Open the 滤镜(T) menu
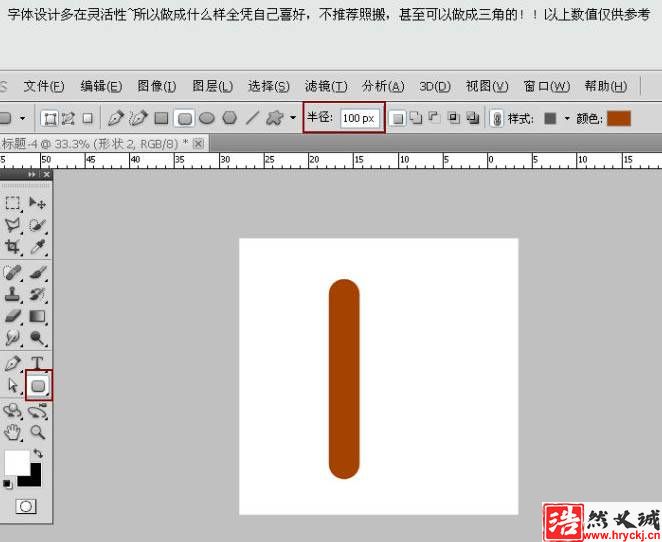This screenshot has width=662, height=542. click(326, 87)
